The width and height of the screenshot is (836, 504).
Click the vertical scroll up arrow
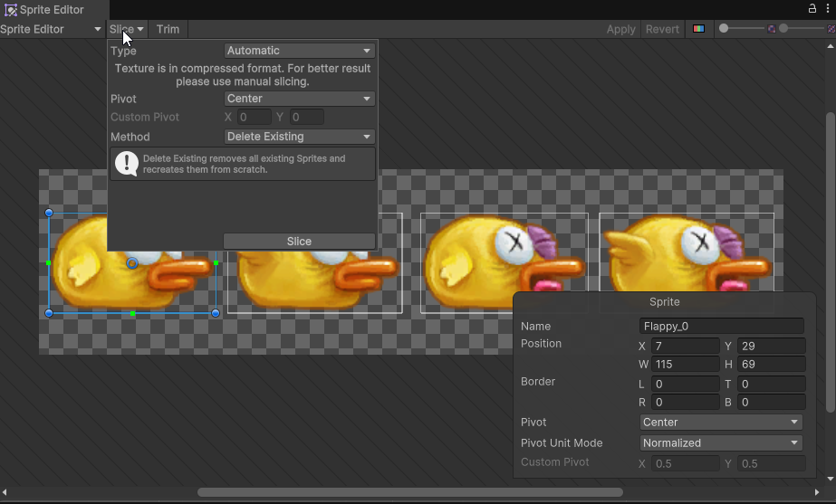(831, 46)
